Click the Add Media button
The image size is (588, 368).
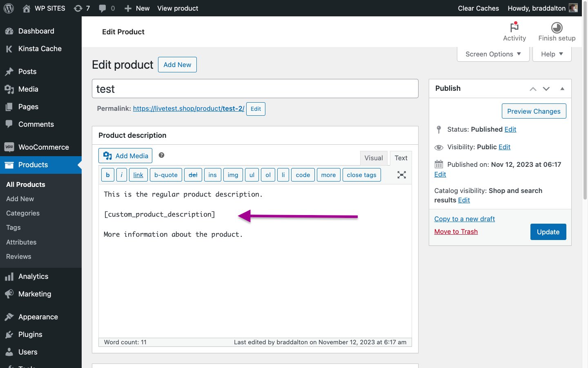pyautogui.click(x=125, y=156)
